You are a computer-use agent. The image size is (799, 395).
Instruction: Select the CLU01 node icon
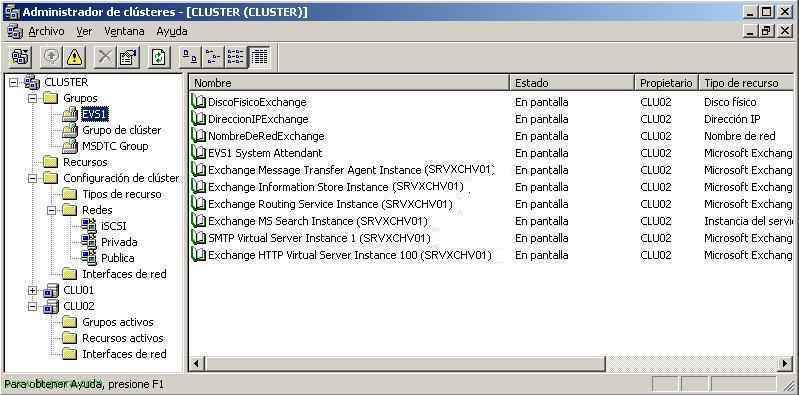(50, 291)
